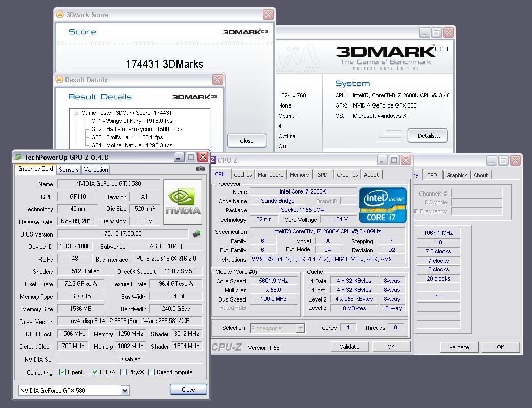The height and width of the screenshot is (408, 532).
Task: Click the 174431 3DMarks score text
Action: [165, 64]
